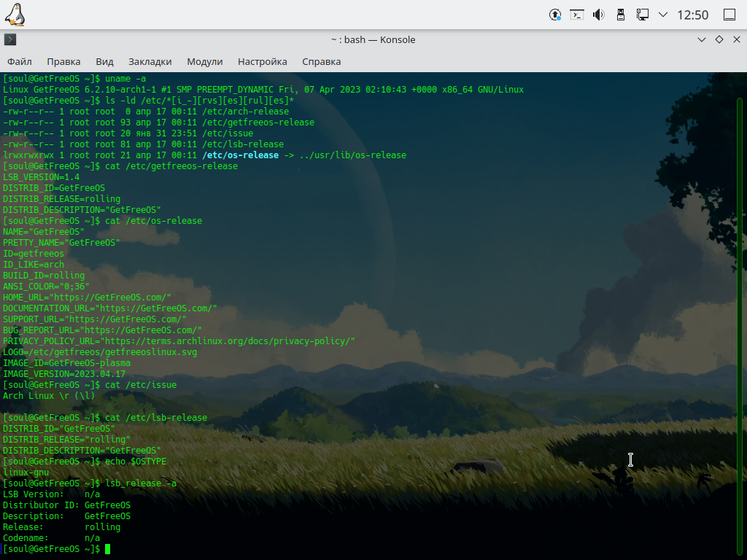This screenshot has width=747, height=560.
Task: Click the "IMAGE_VERSION=2023.04.17" line
Action: click(64, 374)
